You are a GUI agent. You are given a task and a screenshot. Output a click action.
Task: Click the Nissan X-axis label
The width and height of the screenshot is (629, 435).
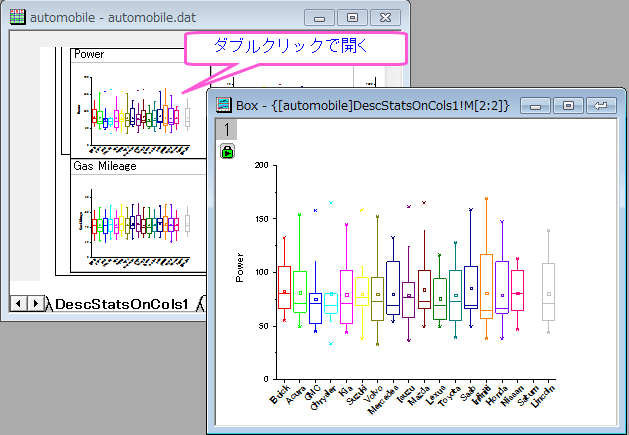(512, 395)
